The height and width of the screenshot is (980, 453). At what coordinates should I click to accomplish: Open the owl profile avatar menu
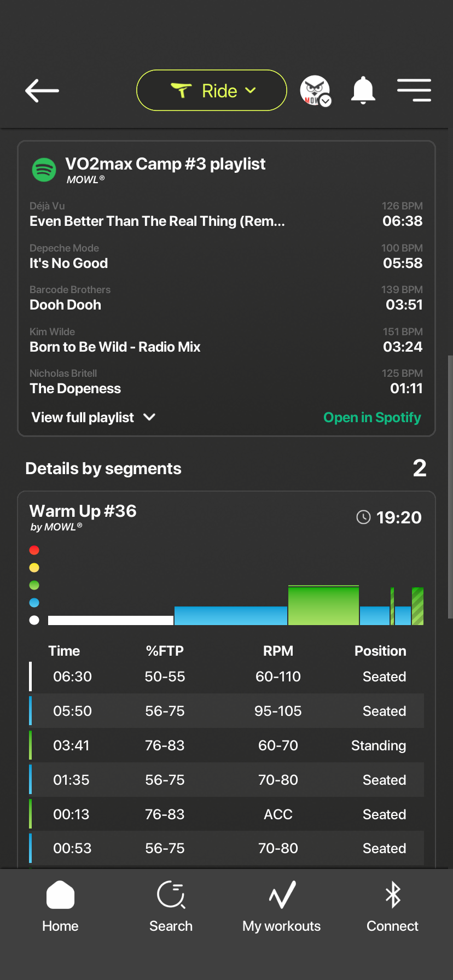pyautogui.click(x=315, y=91)
